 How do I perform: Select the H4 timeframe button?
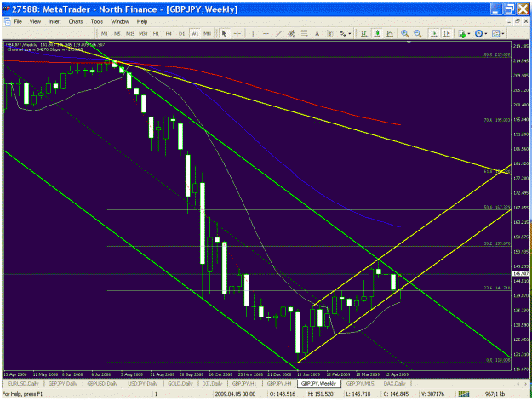(x=169, y=33)
